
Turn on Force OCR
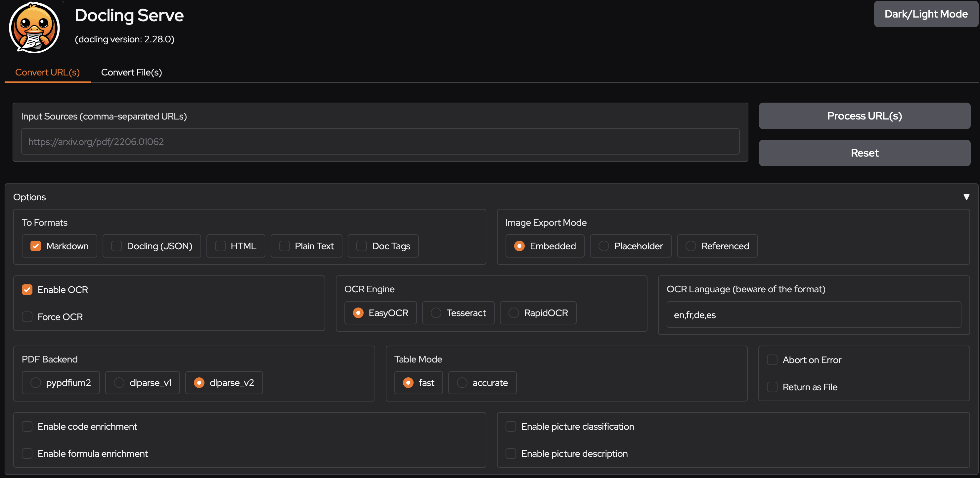point(27,317)
